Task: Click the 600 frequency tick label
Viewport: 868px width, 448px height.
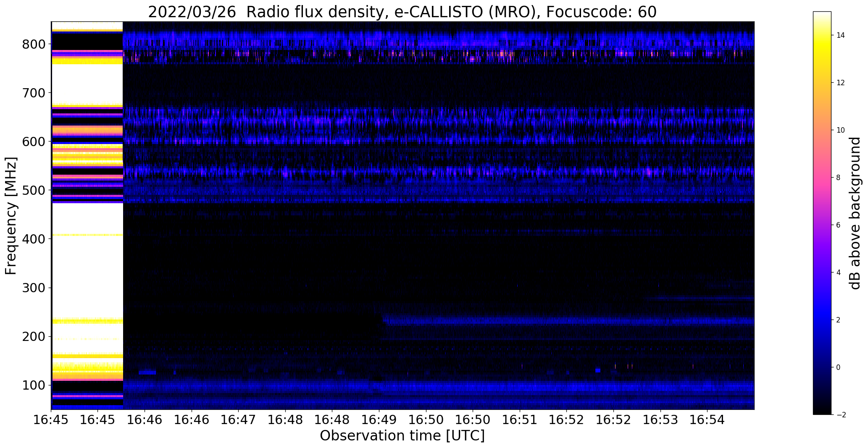Action: [x=34, y=141]
